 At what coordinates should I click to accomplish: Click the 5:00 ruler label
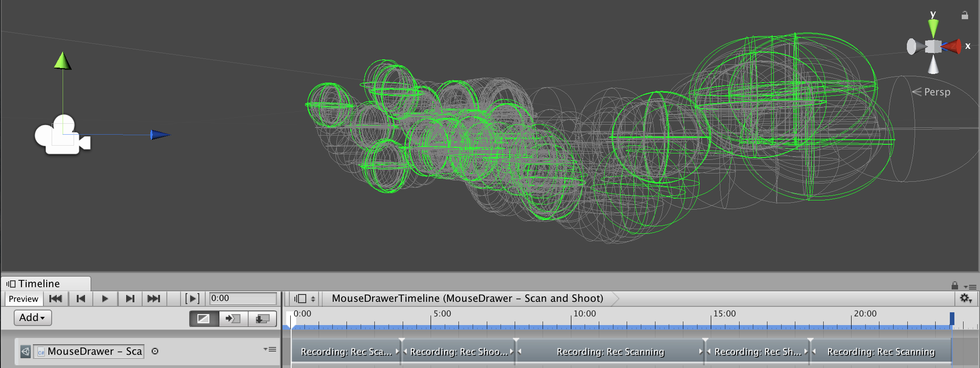[x=442, y=314]
